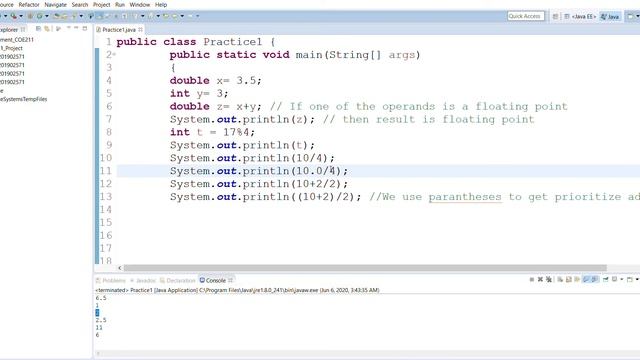Open the Project menu
The height and width of the screenshot is (360, 640).
click(102, 4)
